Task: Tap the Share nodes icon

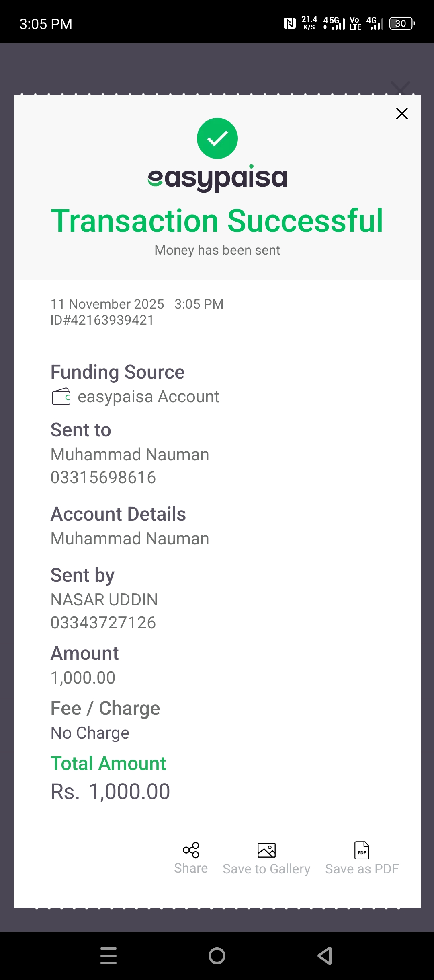Action: point(191,850)
